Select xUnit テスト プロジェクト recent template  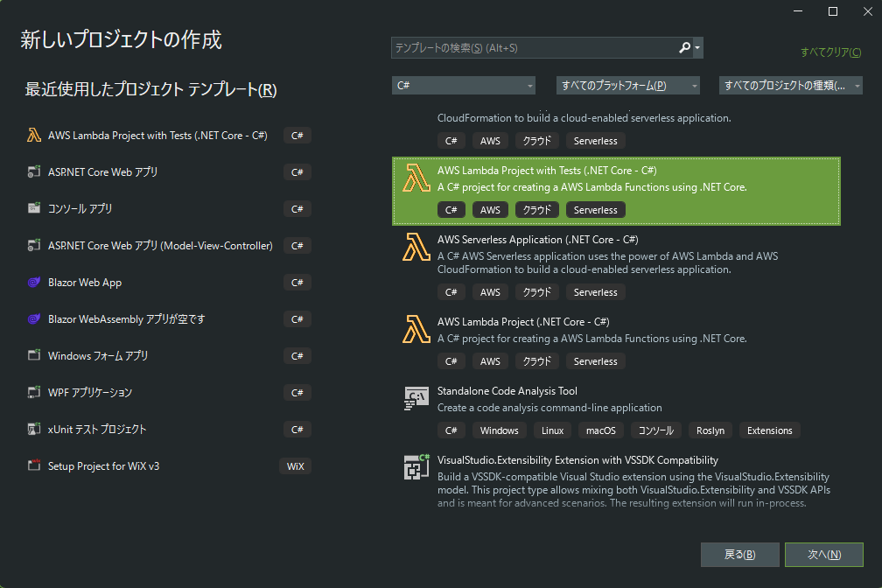pyautogui.click(x=169, y=430)
